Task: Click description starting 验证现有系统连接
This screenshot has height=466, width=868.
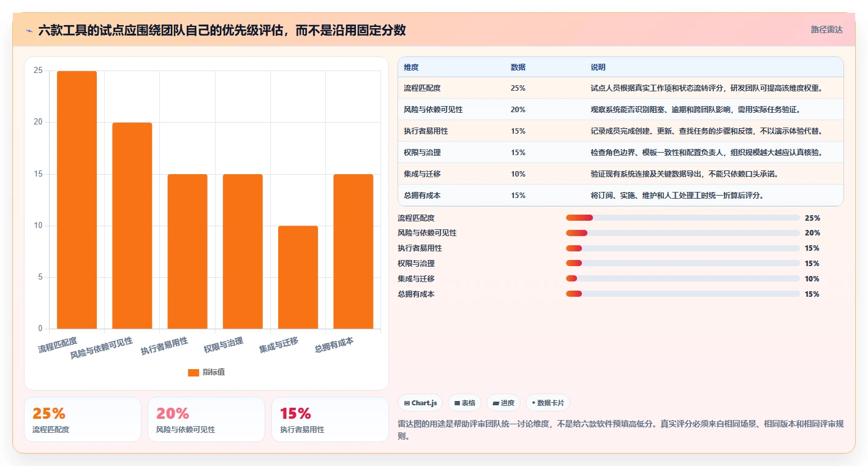Action: (684, 174)
